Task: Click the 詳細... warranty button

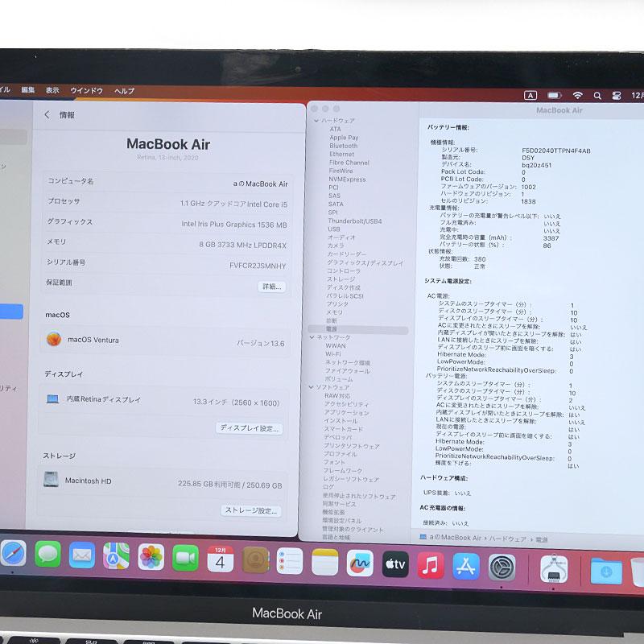Action: pos(271,287)
